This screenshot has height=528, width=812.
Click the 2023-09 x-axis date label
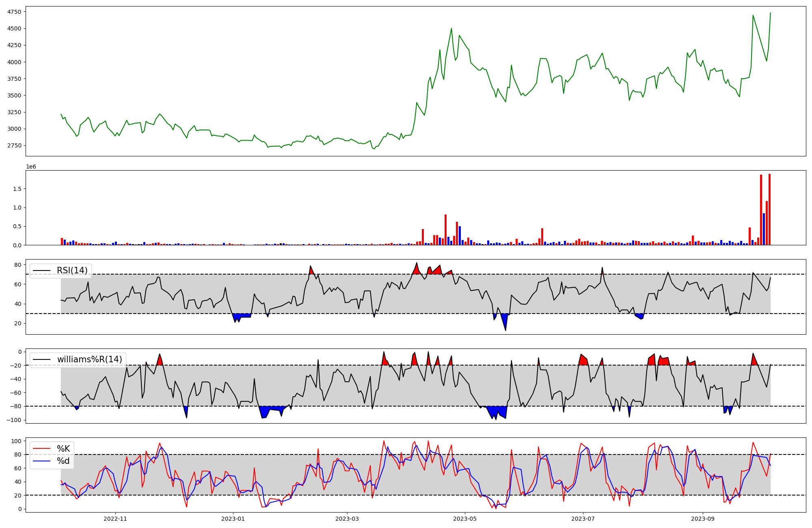point(703,519)
